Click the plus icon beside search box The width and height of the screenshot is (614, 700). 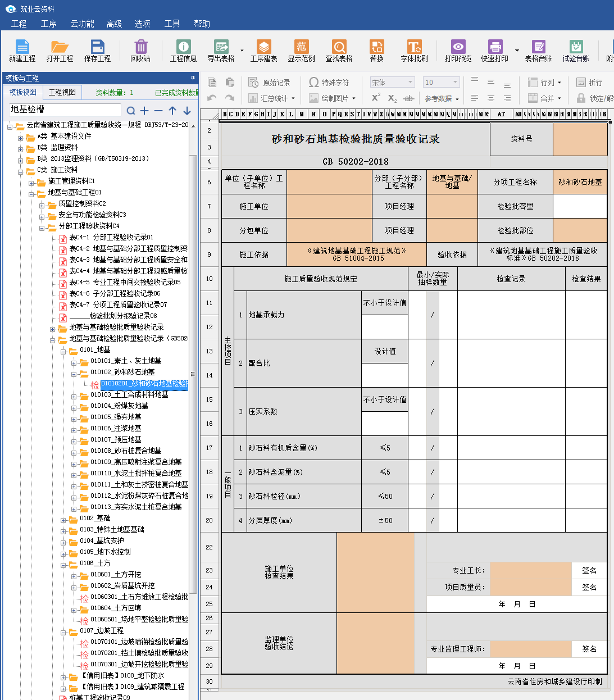point(144,111)
